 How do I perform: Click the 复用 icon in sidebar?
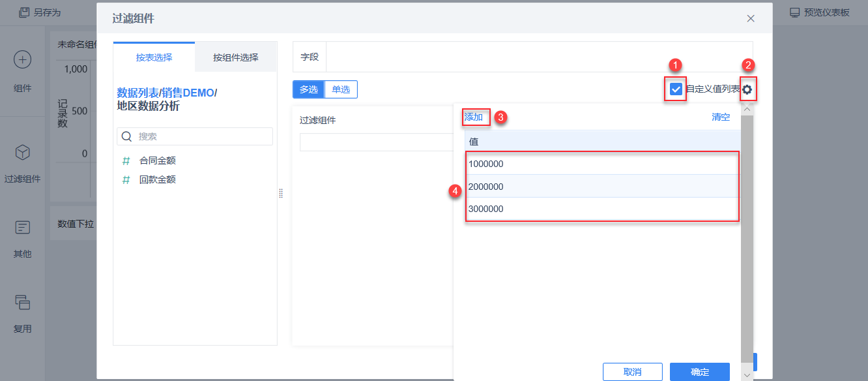(x=23, y=302)
